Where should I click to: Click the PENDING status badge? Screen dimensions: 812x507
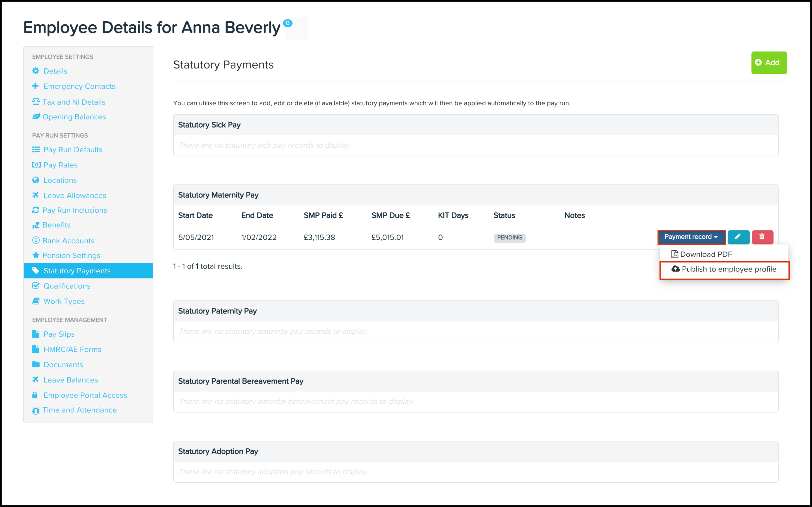click(x=509, y=237)
